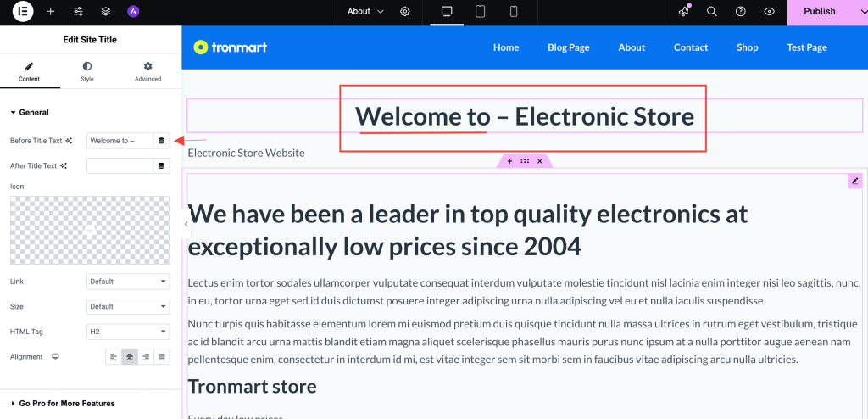Viewport: 868px width, 419px height.
Task: Switch to mobile responsive view
Action: coord(513,12)
